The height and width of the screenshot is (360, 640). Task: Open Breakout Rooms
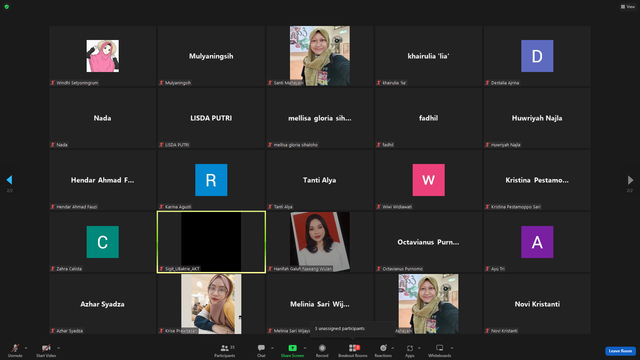coord(353,351)
